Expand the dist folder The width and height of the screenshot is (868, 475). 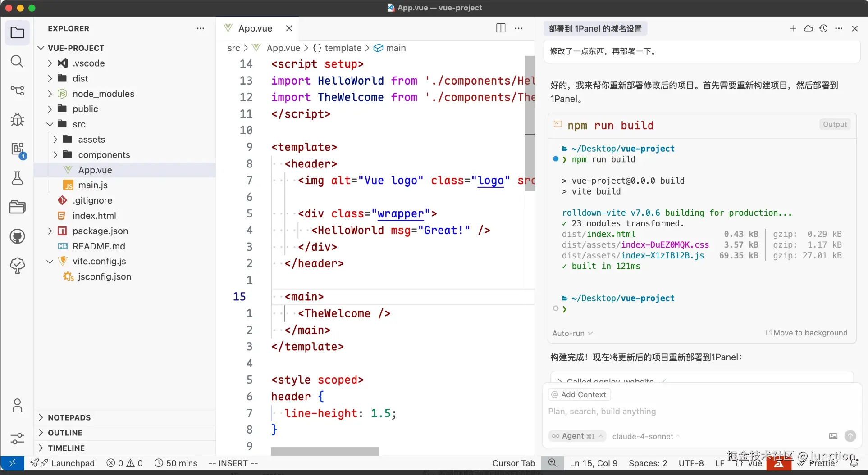pyautogui.click(x=50, y=78)
